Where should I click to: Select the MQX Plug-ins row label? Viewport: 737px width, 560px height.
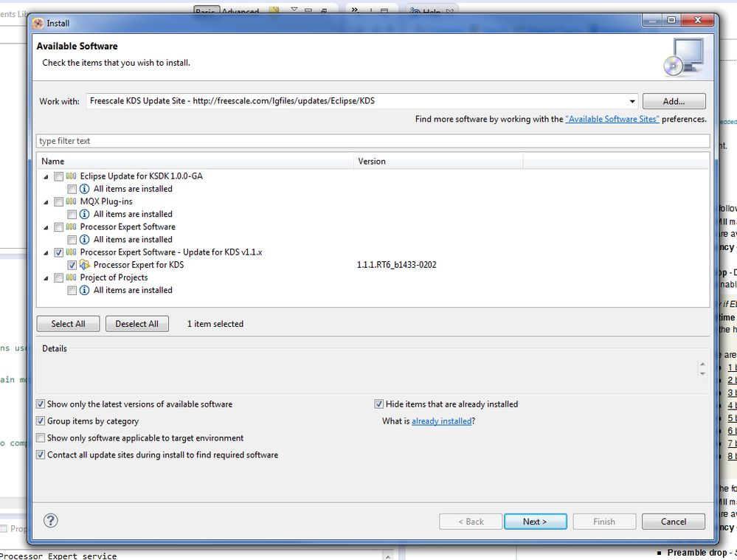coord(106,201)
